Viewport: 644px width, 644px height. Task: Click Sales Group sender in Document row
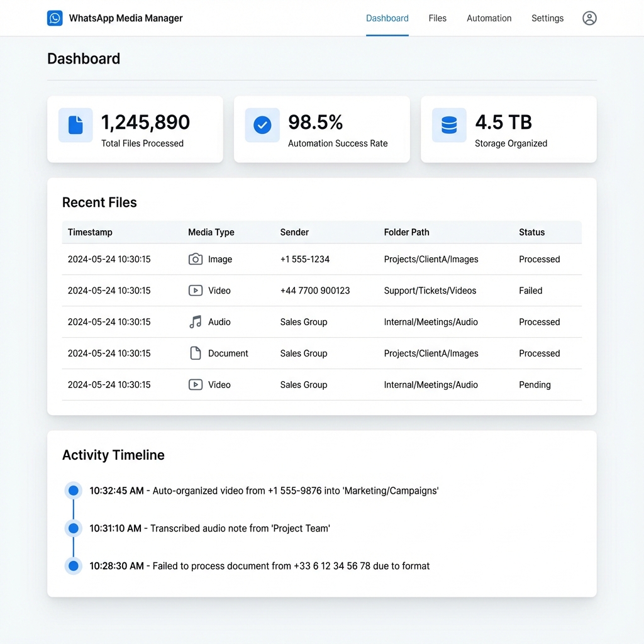[304, 353]
